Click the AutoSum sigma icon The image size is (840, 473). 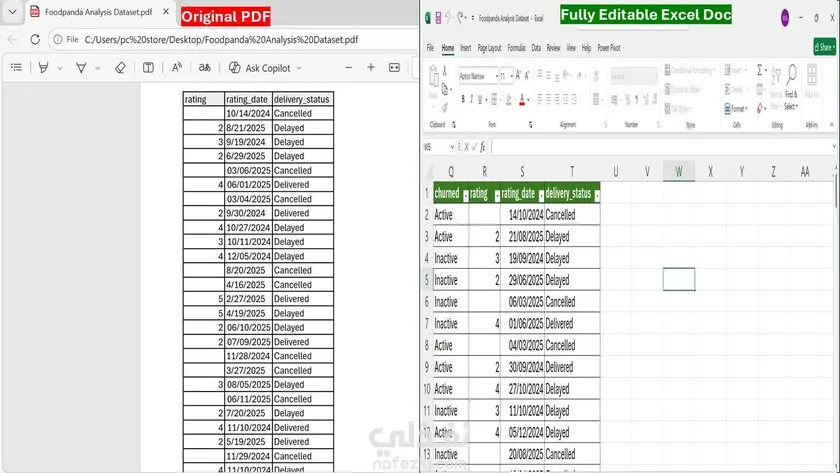[760, 70]
